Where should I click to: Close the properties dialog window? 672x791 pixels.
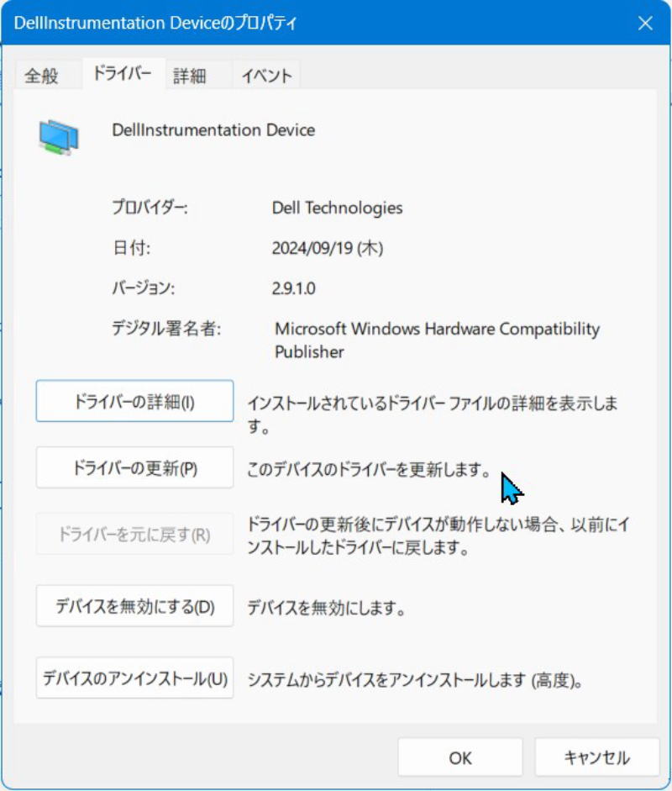[645, 23]
